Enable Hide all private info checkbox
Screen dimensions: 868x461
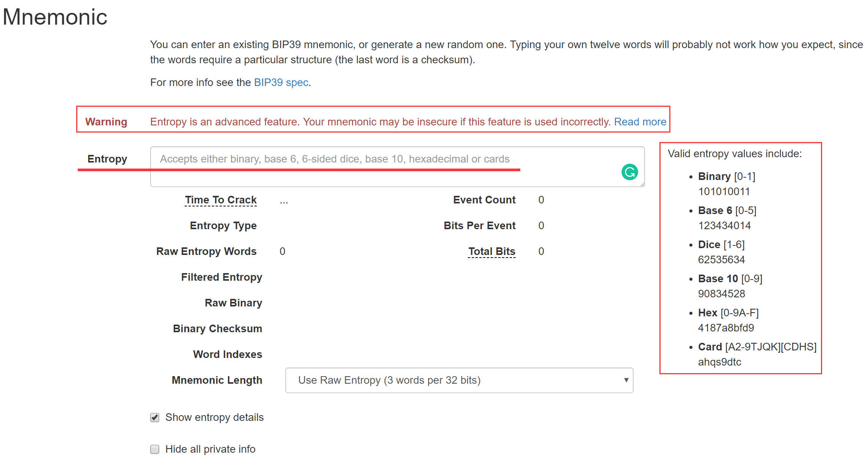coord(155,449)
